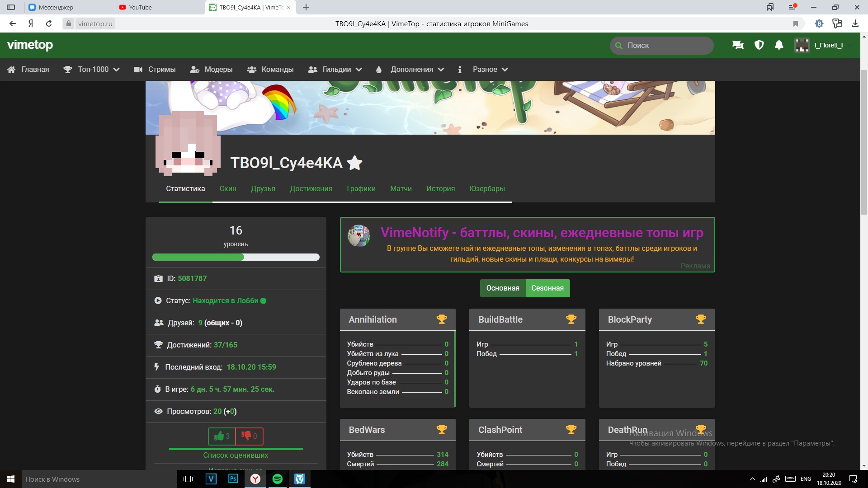This screenshot has width=868, height=488.
Task: Click the Annihilation trophy icon
Action: 442,319
